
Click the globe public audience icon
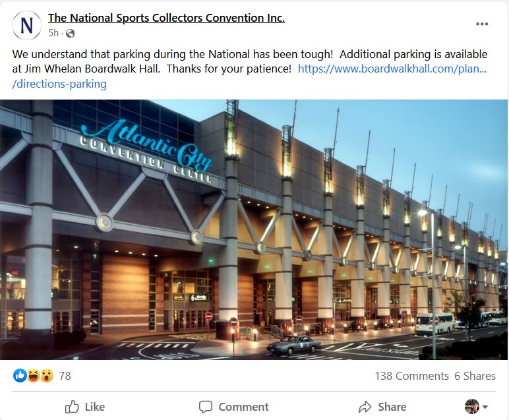[70, 33]
